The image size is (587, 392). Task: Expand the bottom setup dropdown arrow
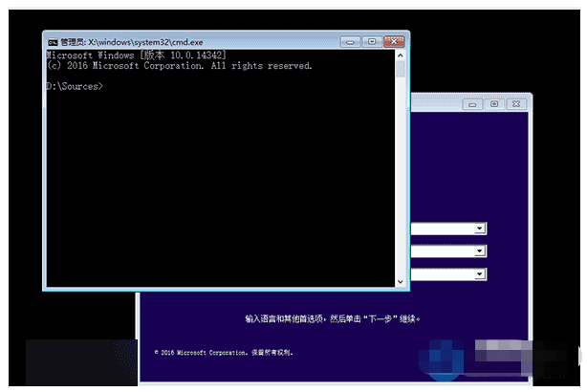click(x=481, y=274)
